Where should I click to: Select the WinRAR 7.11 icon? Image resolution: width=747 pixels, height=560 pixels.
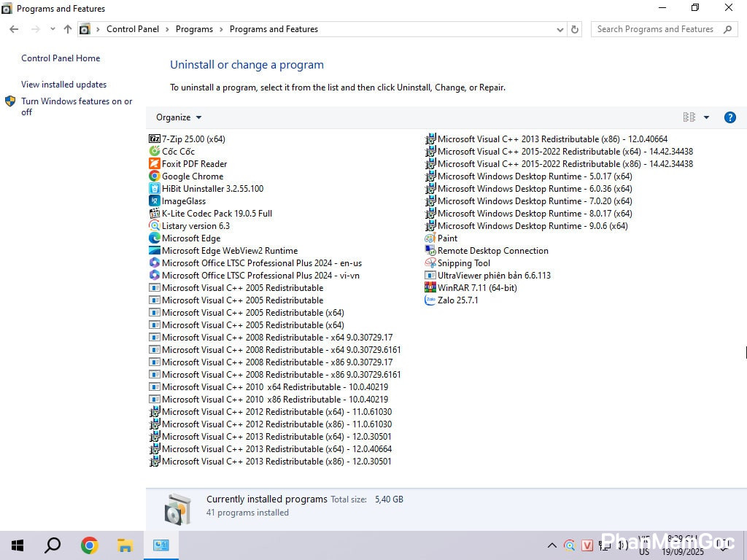[430, 288]
